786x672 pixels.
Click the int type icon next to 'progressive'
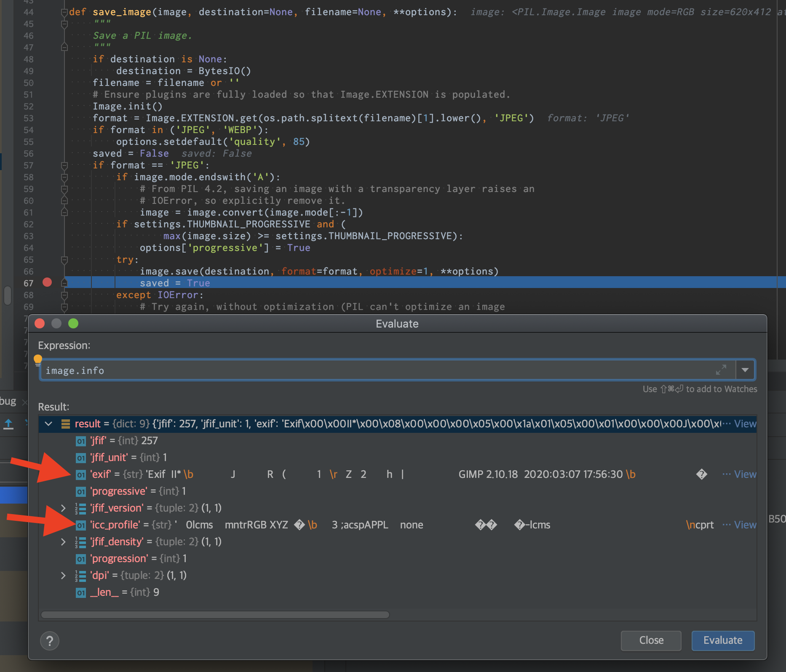pos(80,491)
